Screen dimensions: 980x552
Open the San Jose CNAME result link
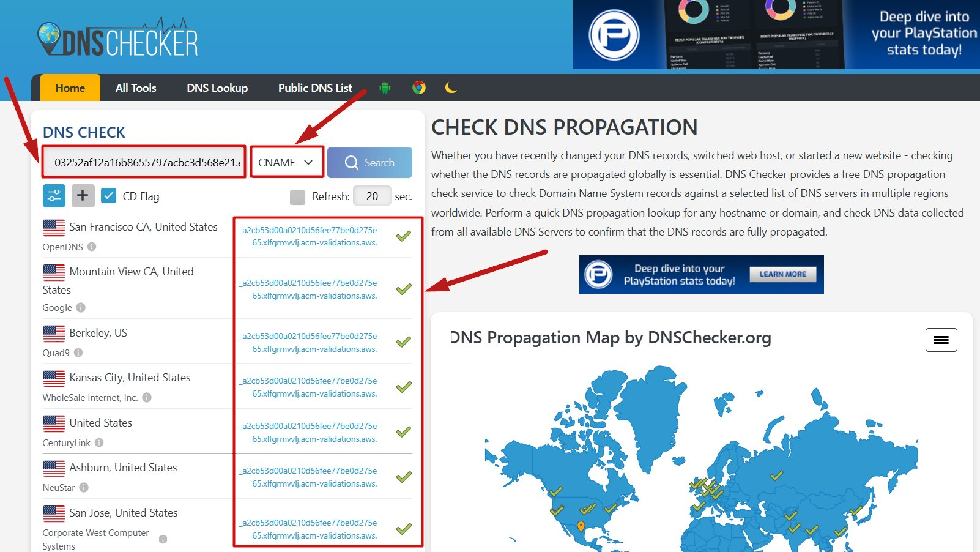(309, 529)
